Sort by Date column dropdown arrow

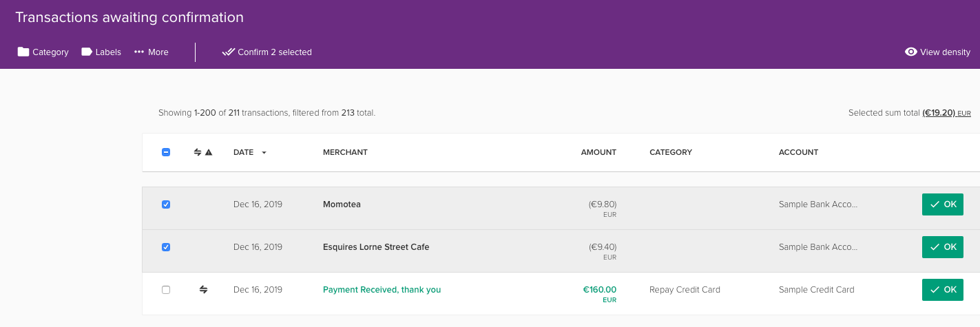(264, 152)
